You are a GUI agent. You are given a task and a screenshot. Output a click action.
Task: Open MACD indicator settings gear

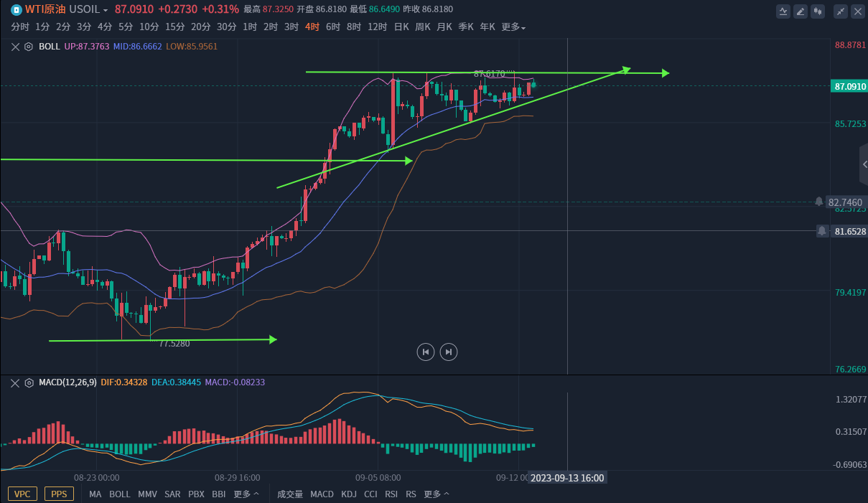(x=29, y=382)
